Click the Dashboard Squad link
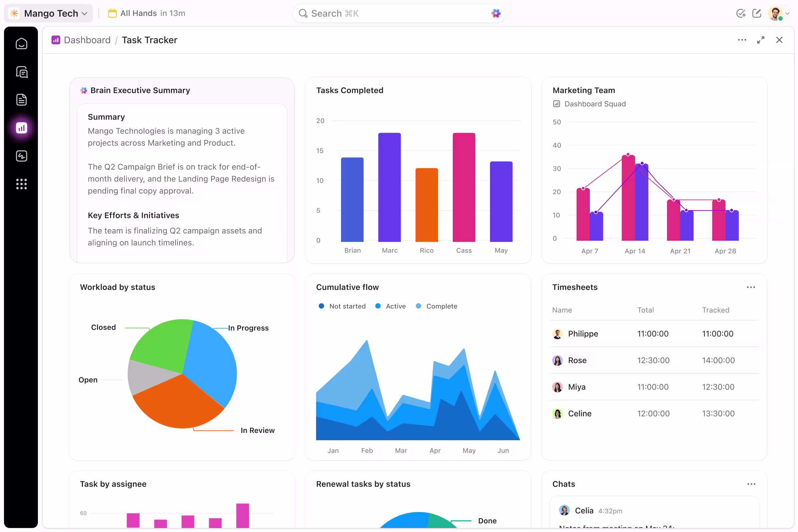 click(595, 104)
